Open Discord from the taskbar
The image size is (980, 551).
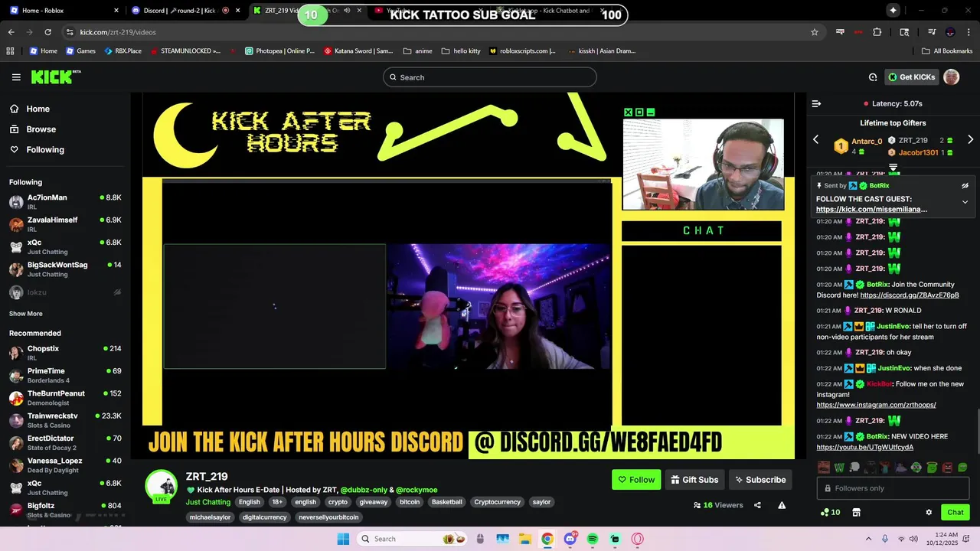click(570, 539)
